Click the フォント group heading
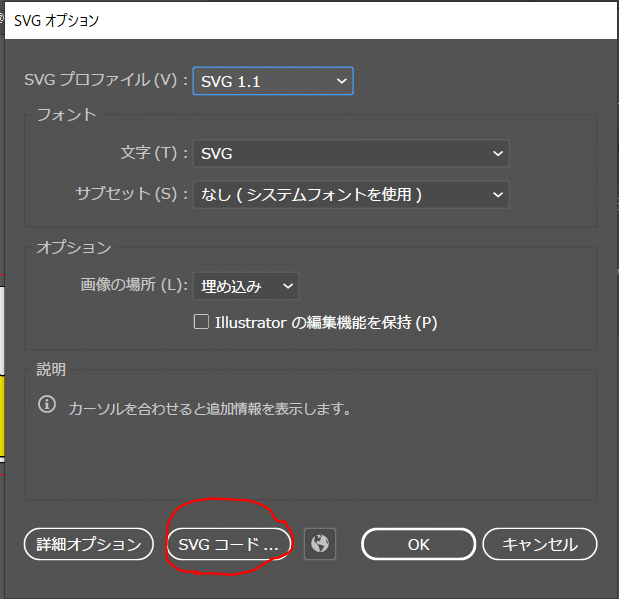The width and height of the screenshot is (619, 599). coord(66,115)
